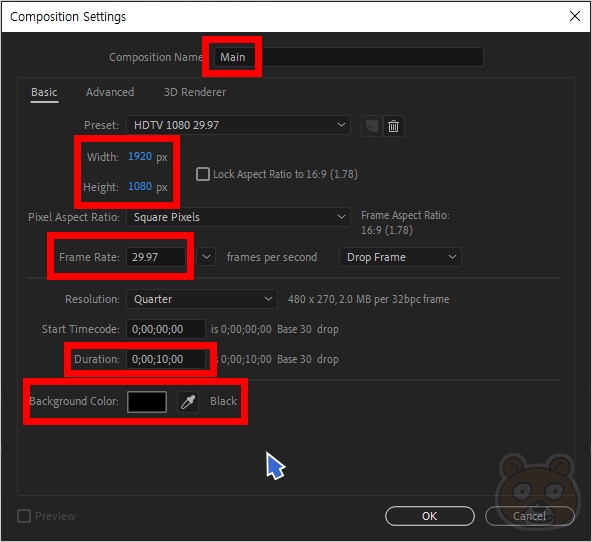Open the Drop Frame dropdown

tap(400, 257)
